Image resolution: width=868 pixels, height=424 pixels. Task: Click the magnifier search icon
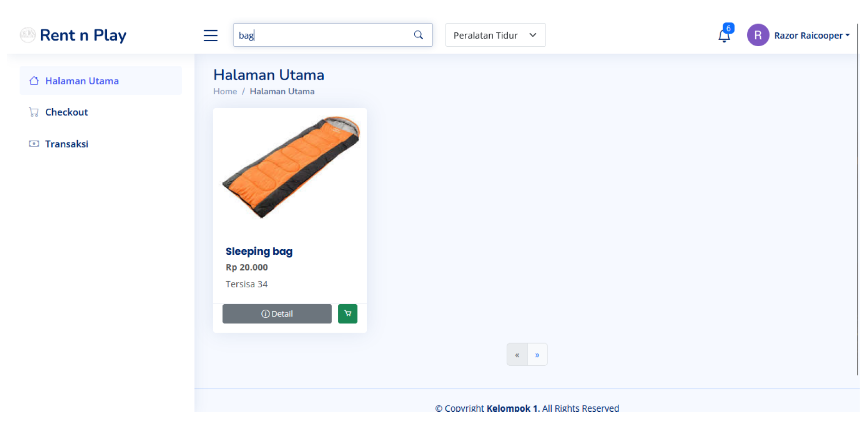point(419,35)
